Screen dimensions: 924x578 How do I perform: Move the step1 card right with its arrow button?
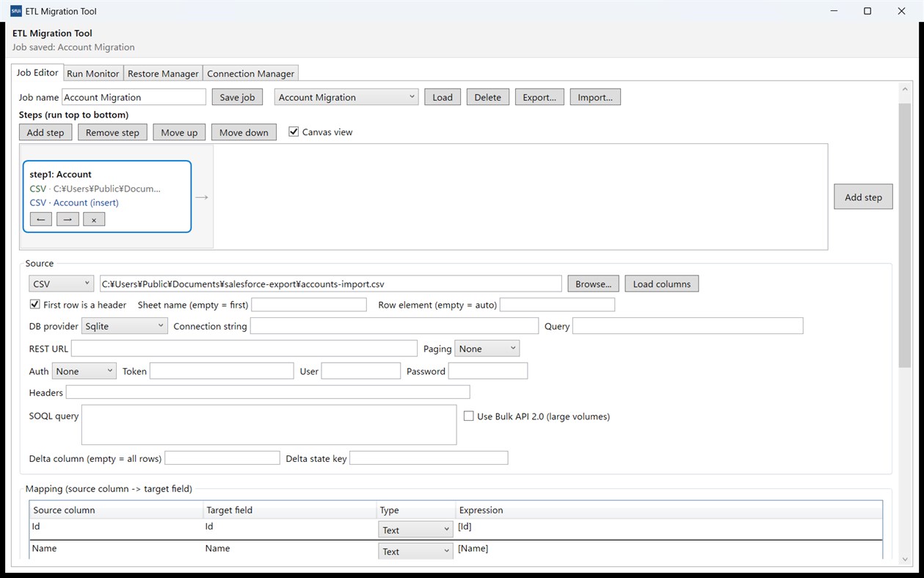pos(68,219)
